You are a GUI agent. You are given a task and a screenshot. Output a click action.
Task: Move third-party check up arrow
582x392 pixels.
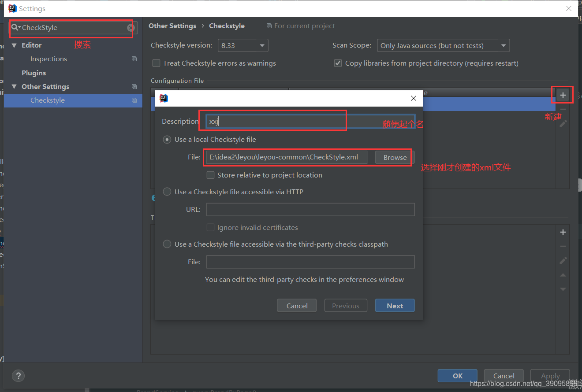[x=563, y=275]
